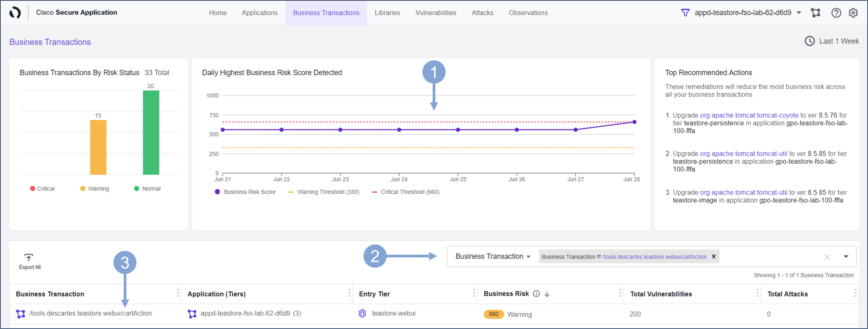The width and height of the screenshot is (868, 329).
Task: Click the Last 1 Week clock icon
Action: [809, 41]
